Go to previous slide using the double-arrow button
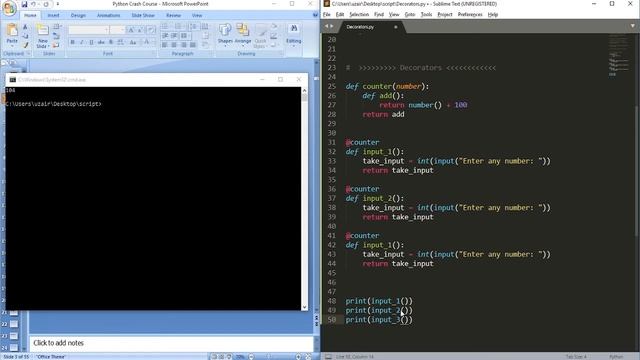Screen dimensions: 640x360 [316, 318]
